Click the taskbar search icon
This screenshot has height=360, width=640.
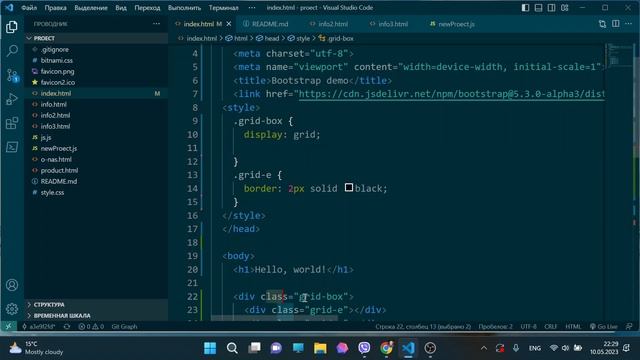(x=232, y=348)
